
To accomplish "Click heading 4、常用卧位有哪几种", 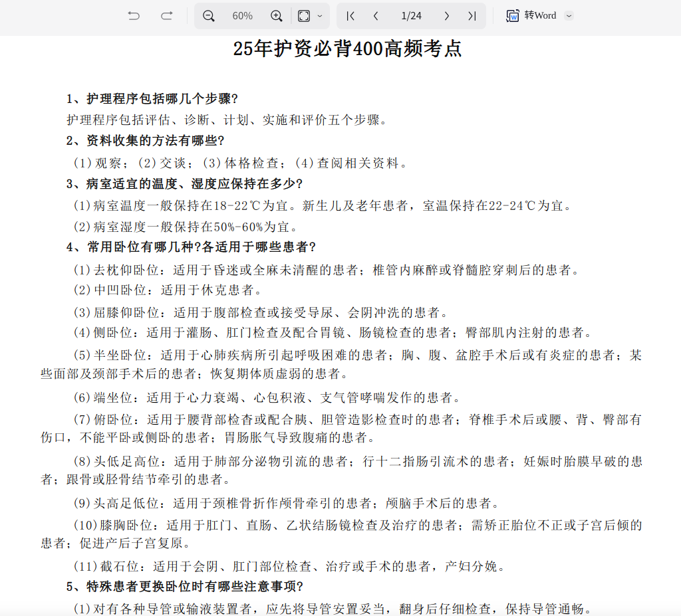I will pos(192,247).
